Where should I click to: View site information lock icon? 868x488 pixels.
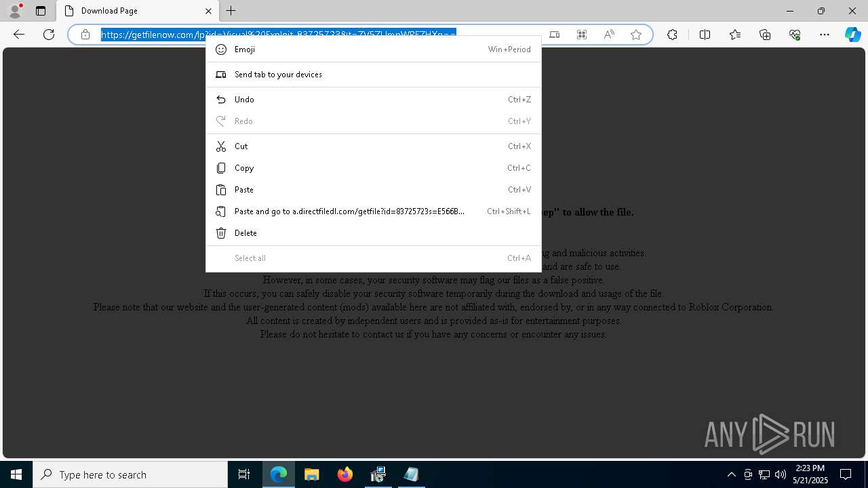point(85,35)
